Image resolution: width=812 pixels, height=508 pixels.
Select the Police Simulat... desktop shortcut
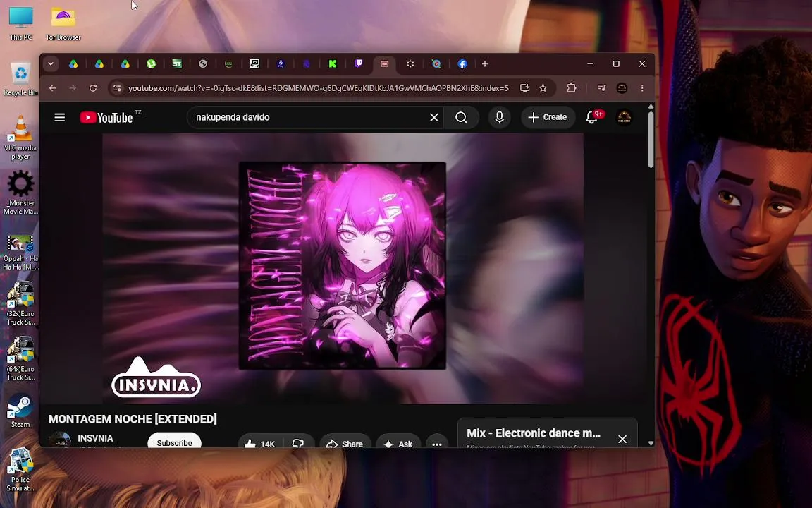click(20, 470)
